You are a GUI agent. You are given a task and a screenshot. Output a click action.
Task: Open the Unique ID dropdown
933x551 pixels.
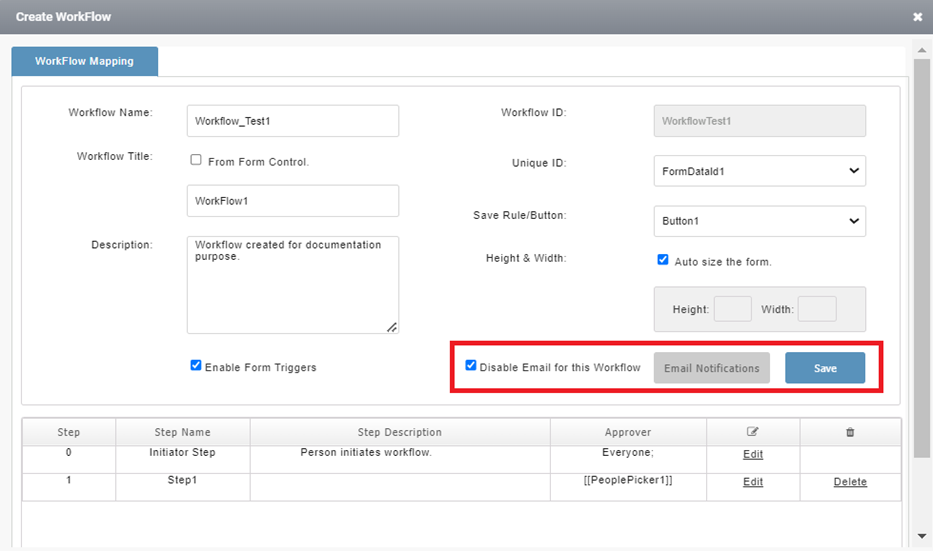click(760, 171)
